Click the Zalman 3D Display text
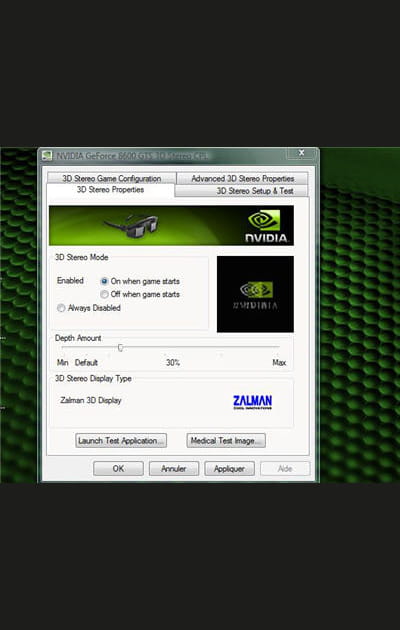Image resolution: width=400 pixels, height=630 pixels. (91, 400)
